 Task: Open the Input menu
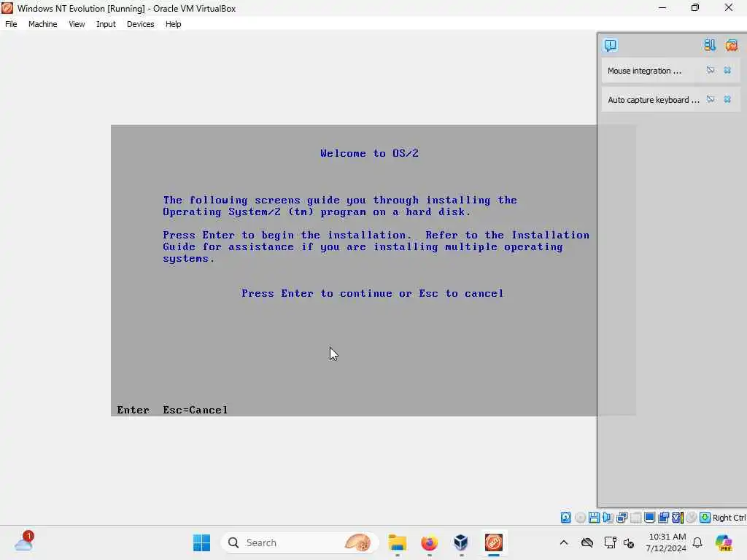point(106,24)
